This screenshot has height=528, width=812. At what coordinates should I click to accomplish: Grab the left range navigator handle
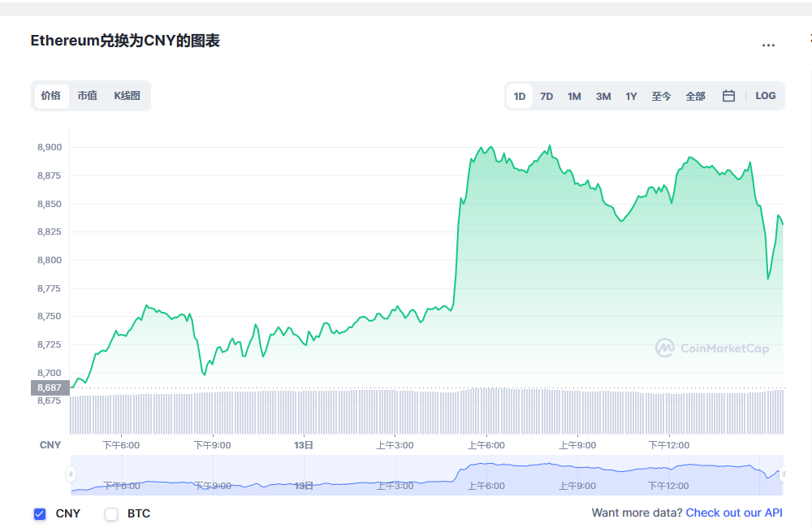[x=71, y=474]
